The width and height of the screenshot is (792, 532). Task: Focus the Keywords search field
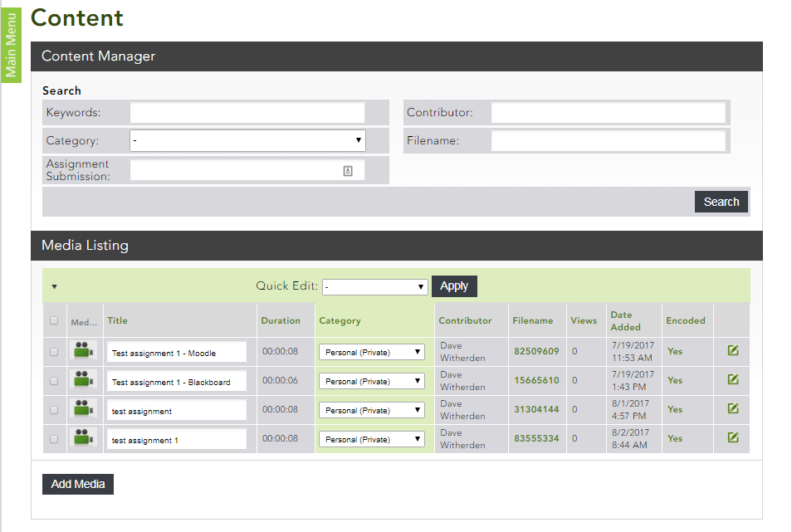click(x=247, y=113)
